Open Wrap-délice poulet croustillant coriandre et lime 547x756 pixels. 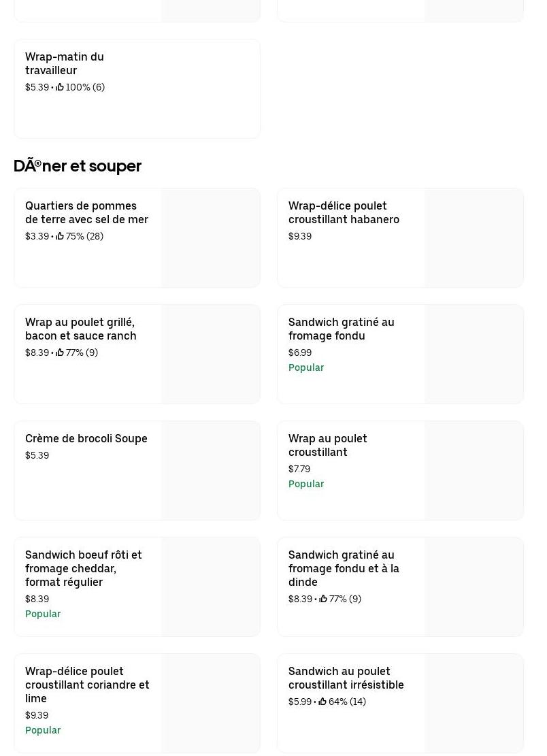[87, 685]
